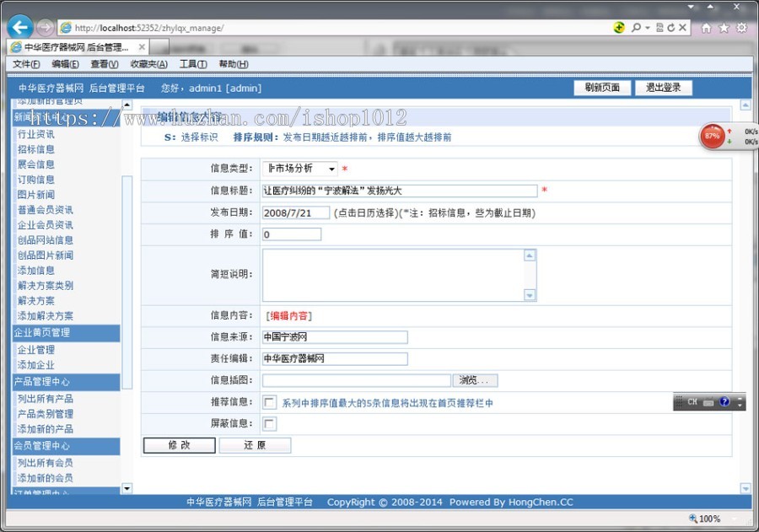
Task: Click the red 87% network monitor widget
Action: point(712,136)
